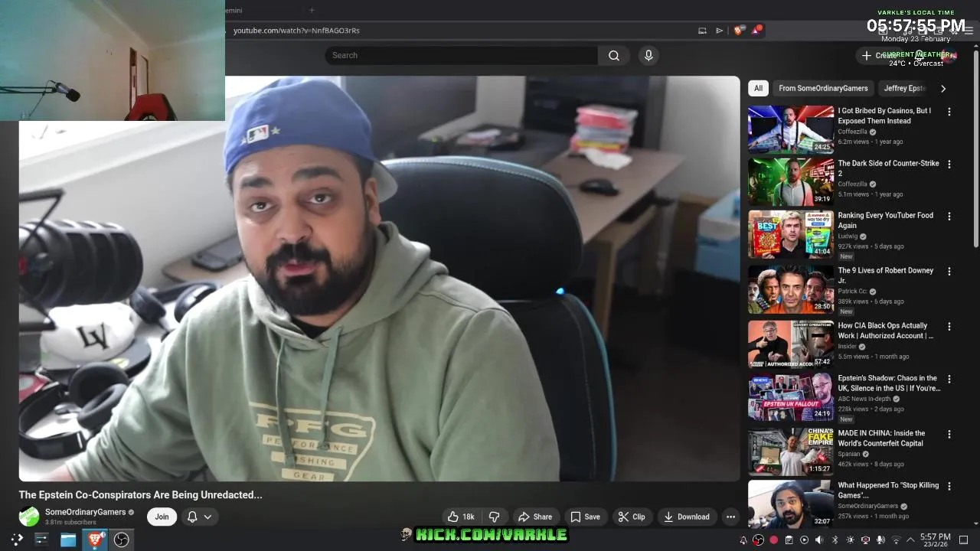Open the clipboard manager tray icon
This screenshot has width=980, height=551.
point(789,540)
